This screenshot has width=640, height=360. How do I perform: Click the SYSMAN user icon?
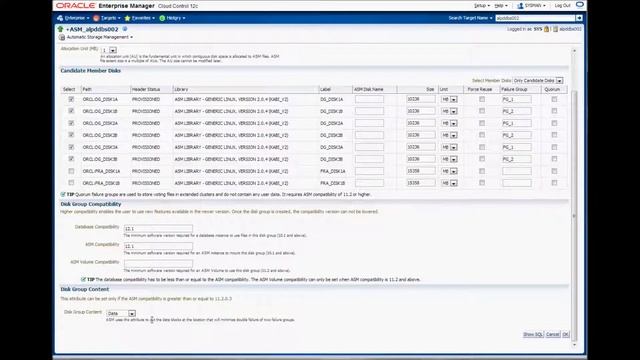tap(520, 6)
